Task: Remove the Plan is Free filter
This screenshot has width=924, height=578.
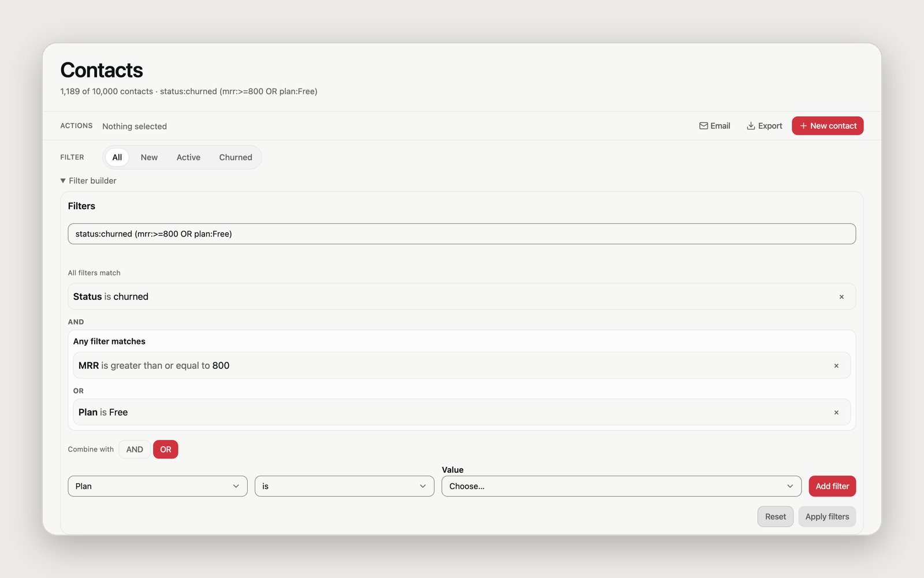Action: pos(836,413)
